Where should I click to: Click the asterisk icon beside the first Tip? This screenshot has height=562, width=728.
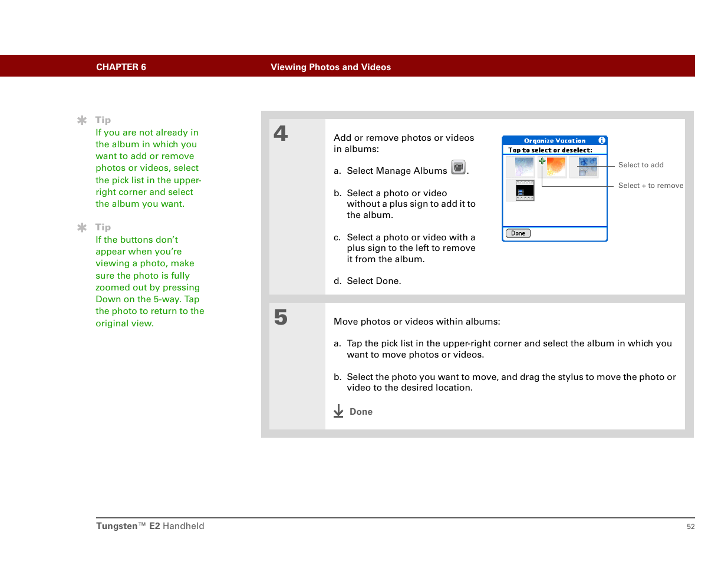pos(82,120)
